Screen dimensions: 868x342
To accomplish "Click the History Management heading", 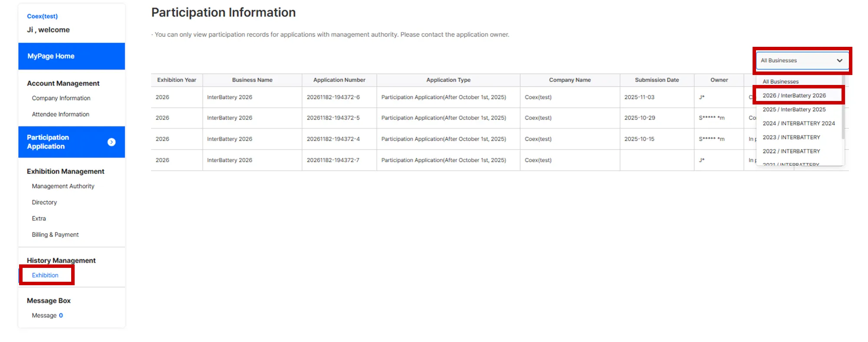I will point(61,261).
